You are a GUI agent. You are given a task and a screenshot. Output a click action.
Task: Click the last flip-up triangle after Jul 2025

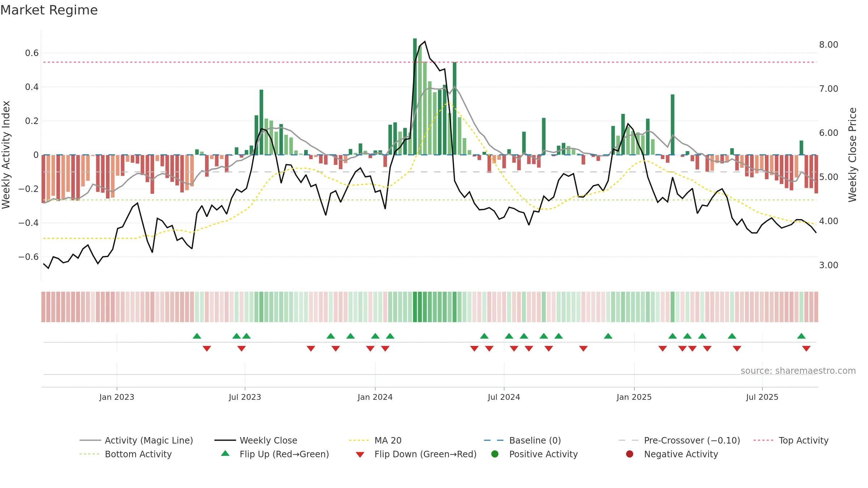point(801,336)
